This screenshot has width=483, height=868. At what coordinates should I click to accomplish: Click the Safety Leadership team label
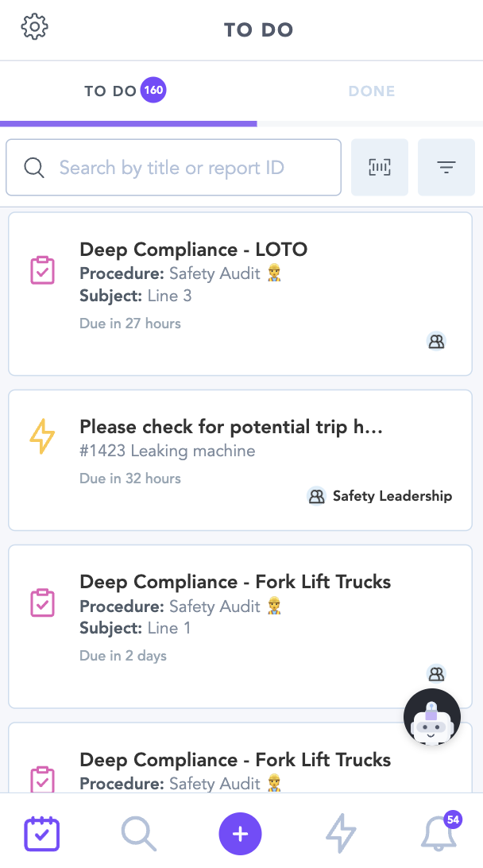pyautogui.click(x=392, y=496)
